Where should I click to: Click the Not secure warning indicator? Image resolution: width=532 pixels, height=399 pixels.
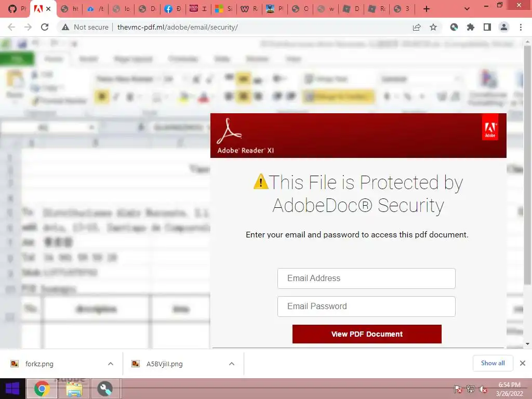point(85,27)
